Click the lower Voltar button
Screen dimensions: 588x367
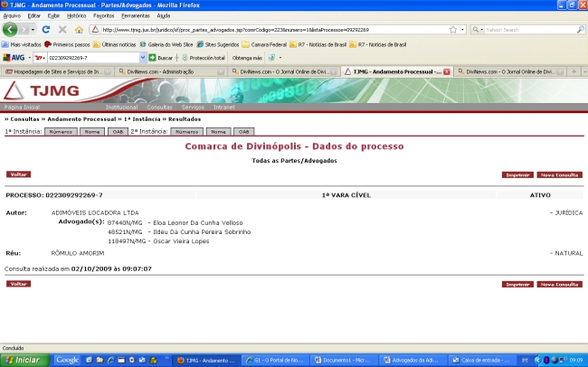tap(18, 284)
